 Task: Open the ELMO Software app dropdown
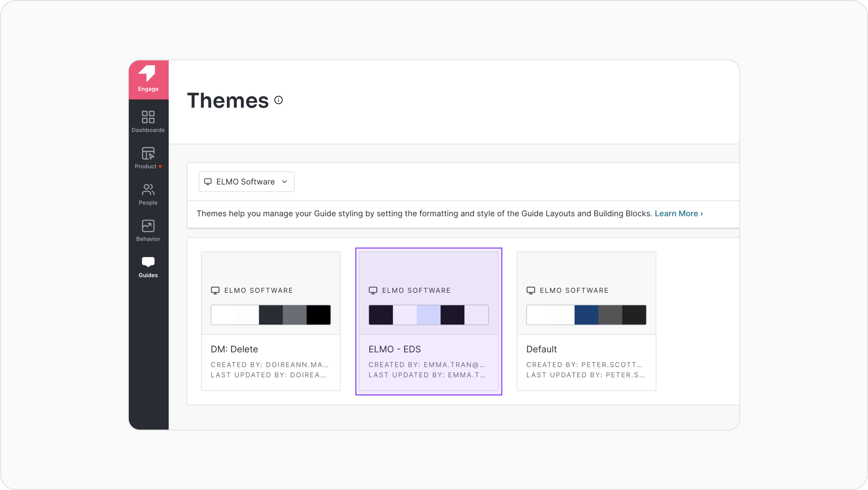pyautogui.click(x=246, y=182)
